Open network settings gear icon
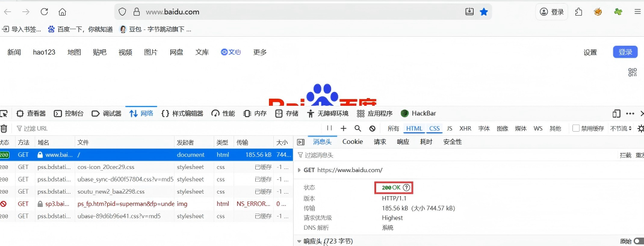The height and width of the screenshot is (246, 644). point(640,129)
